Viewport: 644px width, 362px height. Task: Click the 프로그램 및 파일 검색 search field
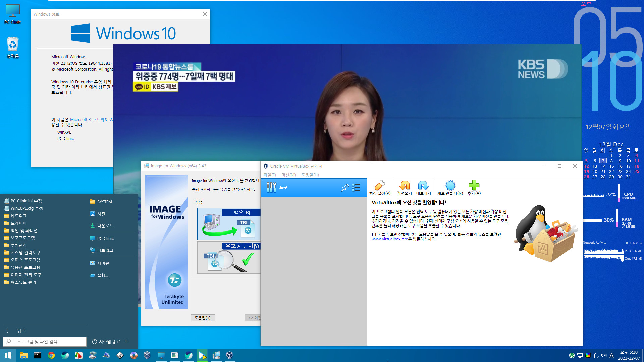(45, 341)
